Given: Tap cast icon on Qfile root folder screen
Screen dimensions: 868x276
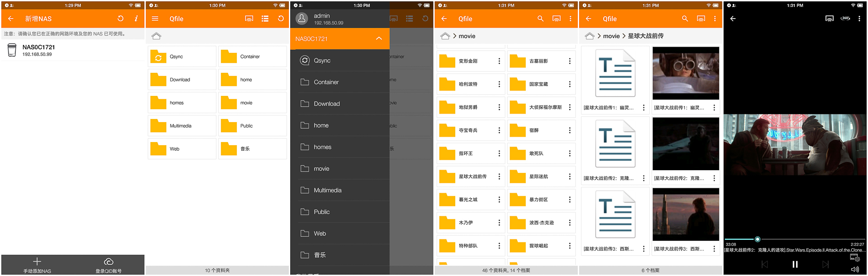Looking at the screenshot, I should [249, 19].
